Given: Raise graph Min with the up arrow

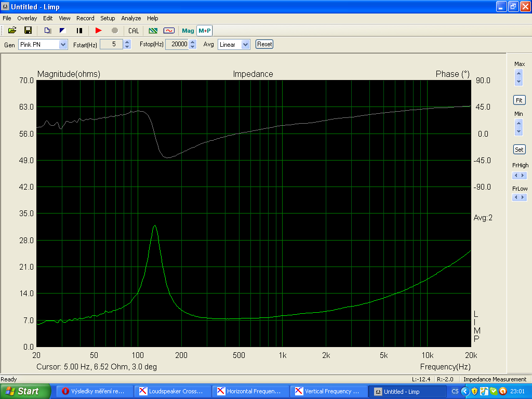Looking at the screenshot, I should coord(518,123).
